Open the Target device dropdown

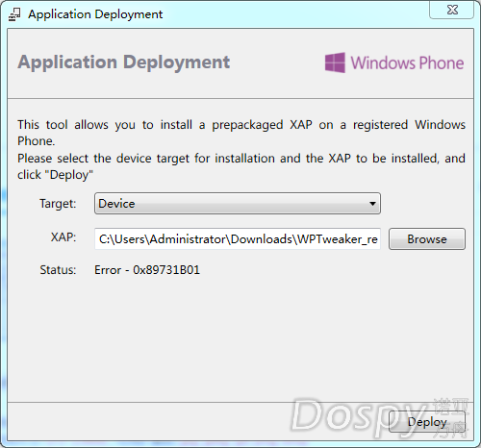pyautogui.click(x=238, y=204)
